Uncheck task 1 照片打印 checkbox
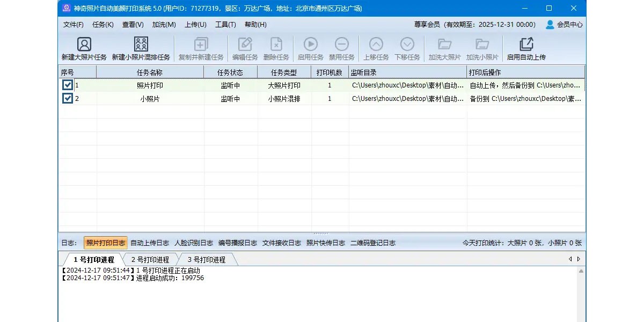Viewport: 644px width, 322px height. coord(67,85)
